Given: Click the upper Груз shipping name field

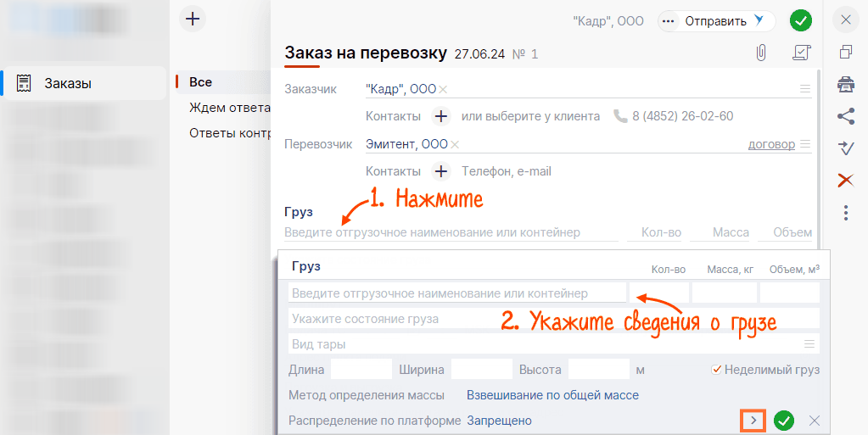Looking at the screenshot, I should pyautogui.click(x=451, y=232).
